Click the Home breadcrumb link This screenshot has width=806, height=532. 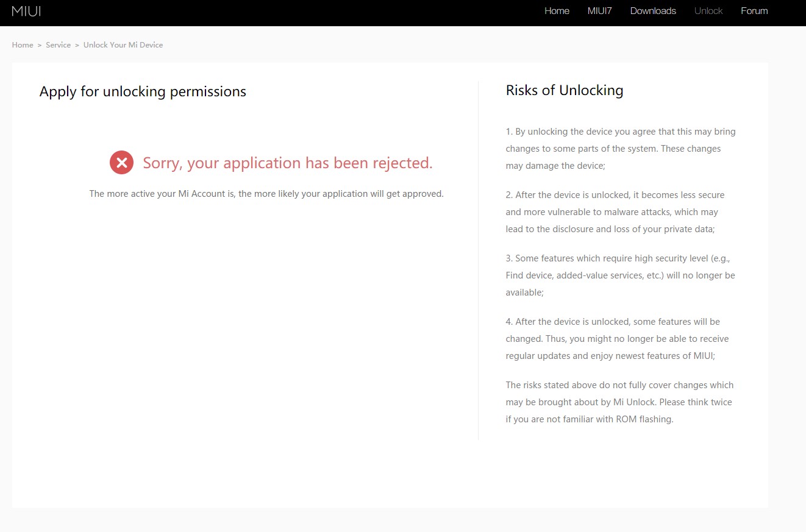[23, 45]
